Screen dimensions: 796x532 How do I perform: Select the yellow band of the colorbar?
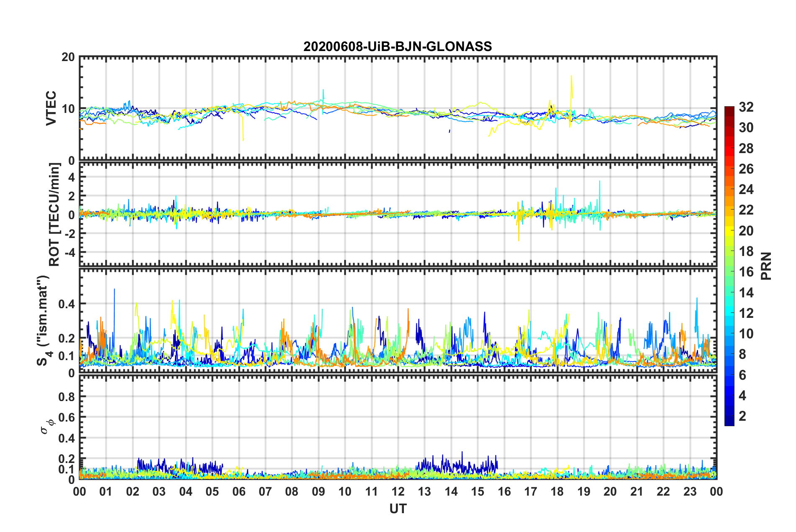point(729,231)
